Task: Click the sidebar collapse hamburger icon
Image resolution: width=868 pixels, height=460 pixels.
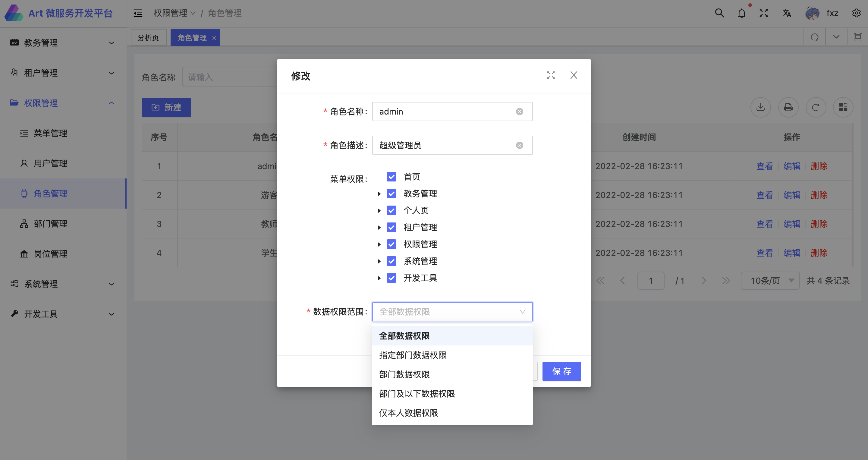Action: (x=138, y=14)
